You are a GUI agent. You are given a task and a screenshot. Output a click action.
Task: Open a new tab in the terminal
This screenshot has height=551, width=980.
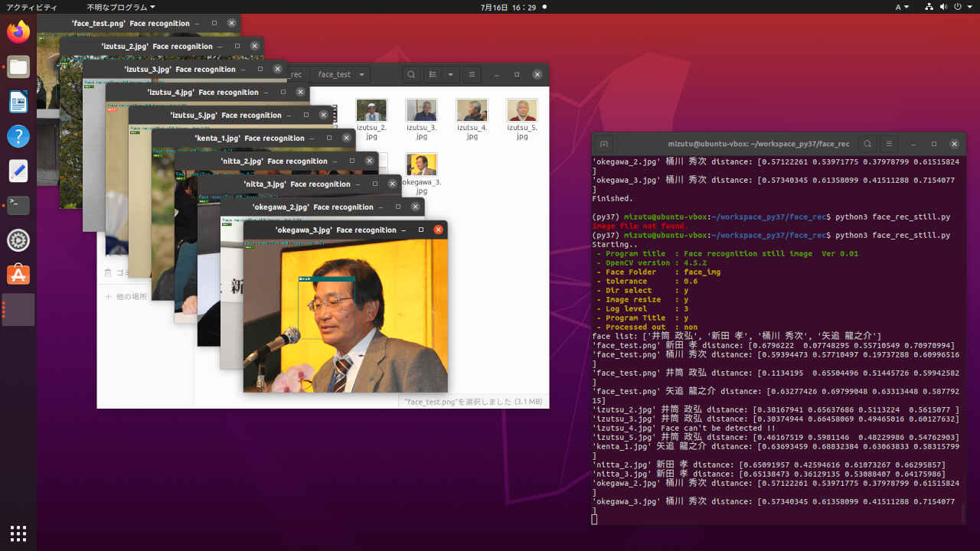pyautogui.click(x=604, y=144)
